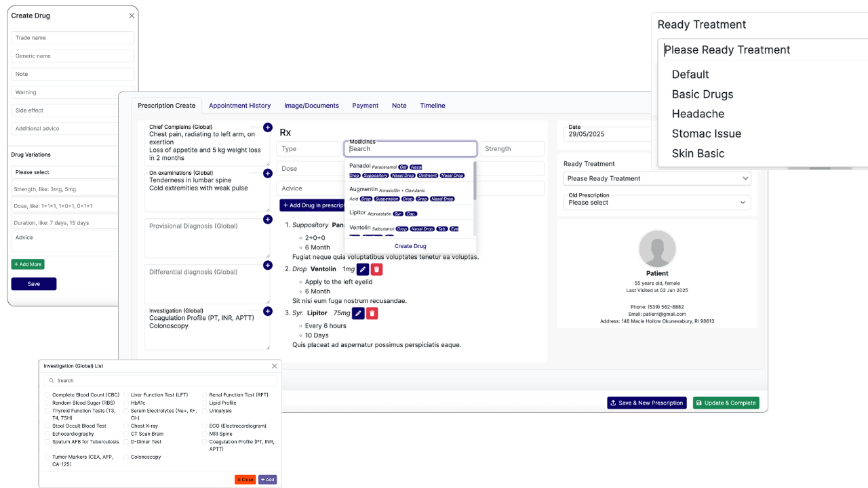Click the Save & New Prescription button
868x488 pixels.
pos(646,403)
